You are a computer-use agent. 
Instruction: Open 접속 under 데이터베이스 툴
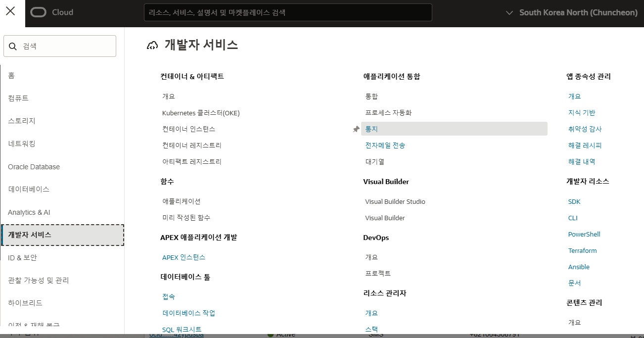[x=169, y=297]
